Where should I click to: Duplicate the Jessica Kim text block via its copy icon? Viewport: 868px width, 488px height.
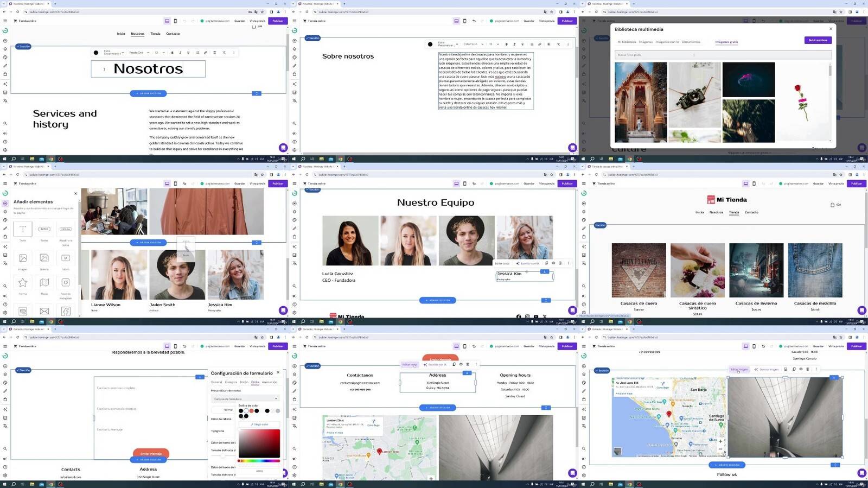tap(546, 263)
